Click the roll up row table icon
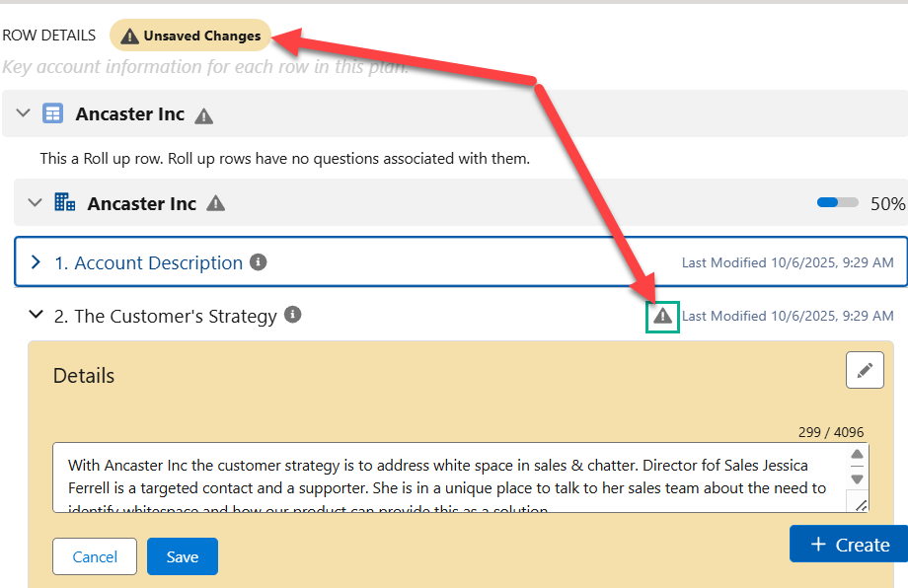 pyautogui.click(x=53, y=114)
